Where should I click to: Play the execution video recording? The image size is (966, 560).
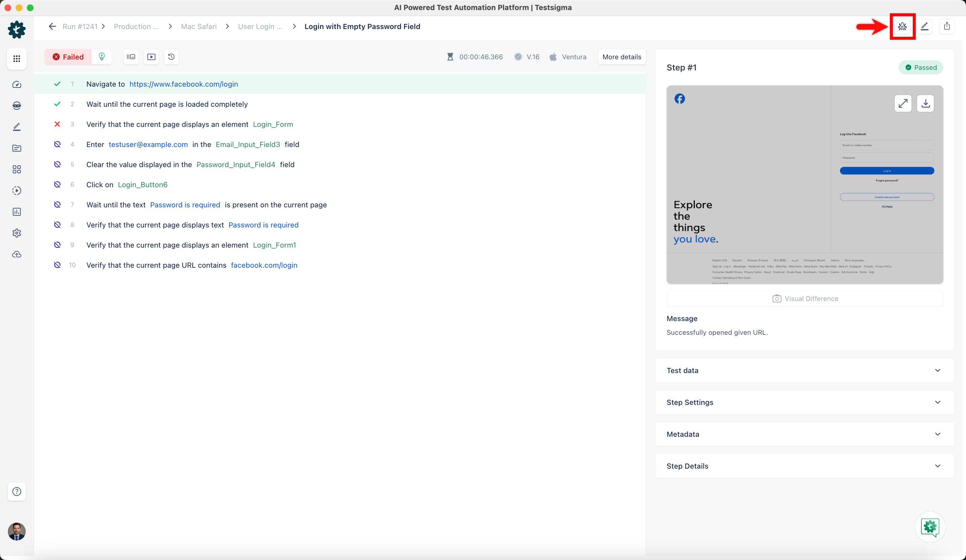151,57
